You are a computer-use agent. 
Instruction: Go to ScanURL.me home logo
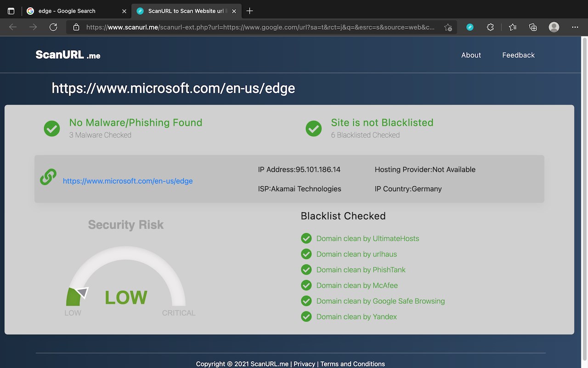(x=68, y=55)
